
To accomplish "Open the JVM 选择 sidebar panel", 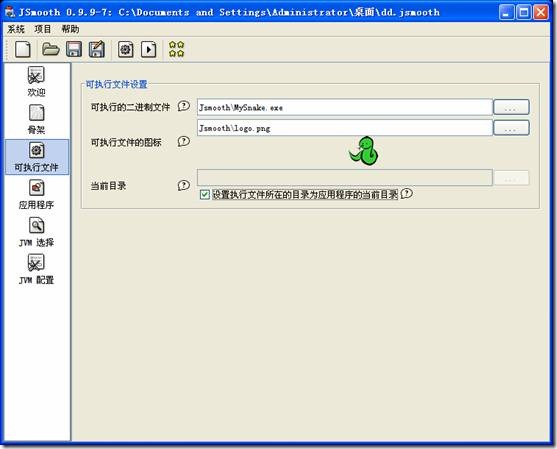I will 36,232.
